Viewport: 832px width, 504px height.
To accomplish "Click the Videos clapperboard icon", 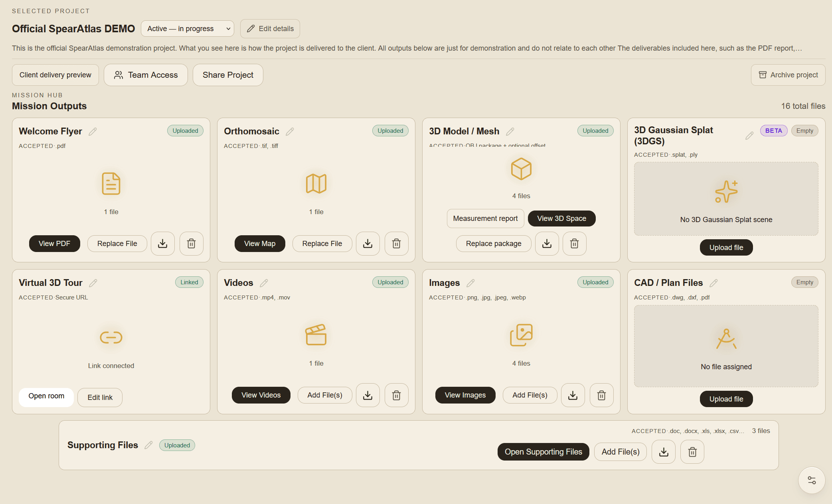I will (316, 335).
